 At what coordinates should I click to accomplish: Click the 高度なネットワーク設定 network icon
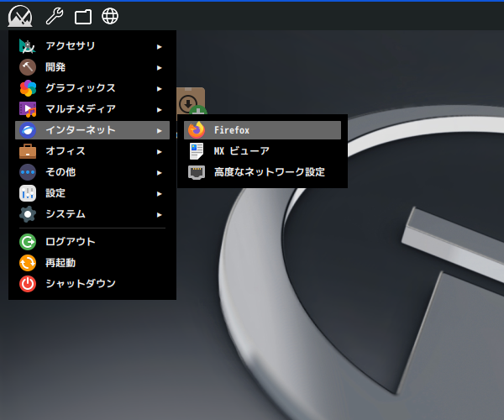(197, 172)
